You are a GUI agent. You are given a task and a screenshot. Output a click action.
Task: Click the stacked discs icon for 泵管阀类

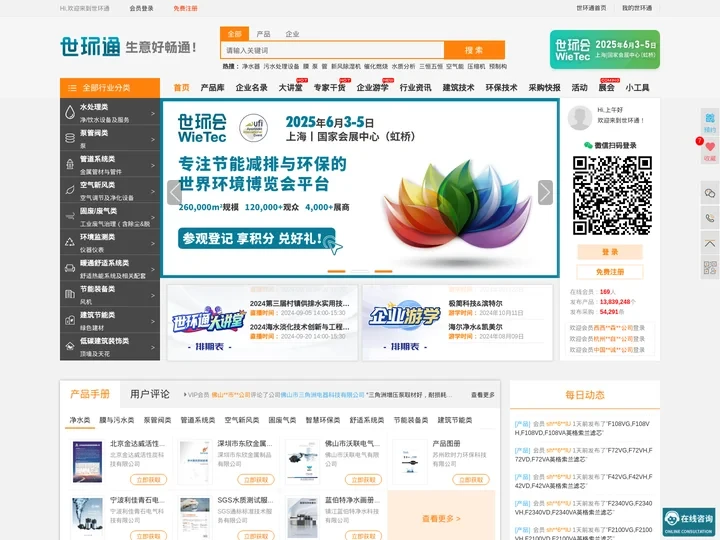pos(70,138)
